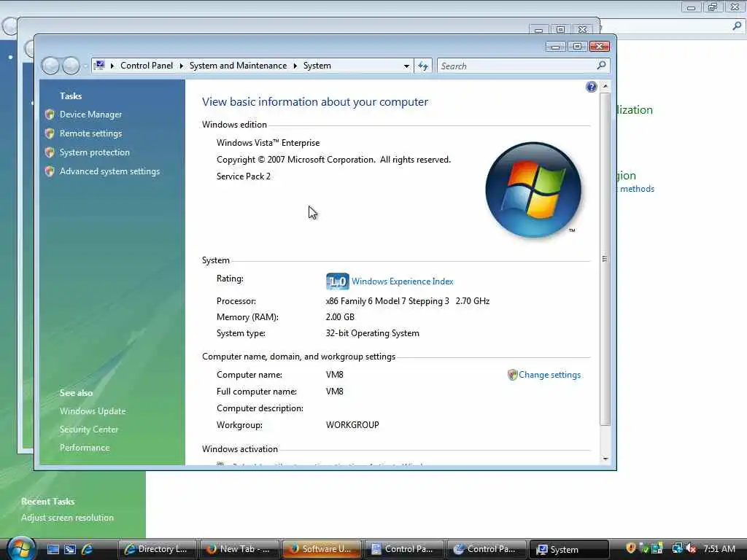Click the Refresh button beside address bar

coord(423,66)
